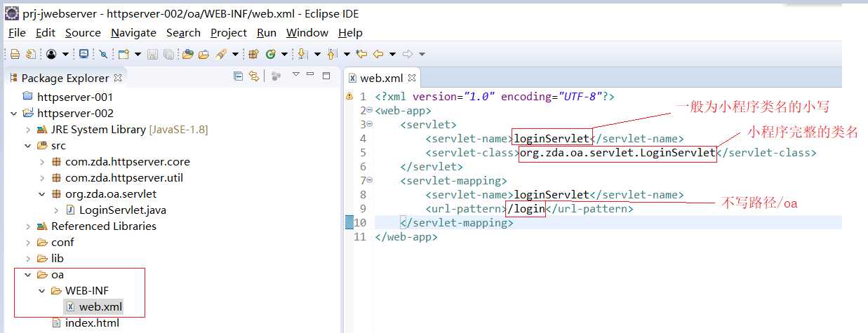Click org.zda.oa.servlet.LoginServlet class text

[x=617, y=152]
